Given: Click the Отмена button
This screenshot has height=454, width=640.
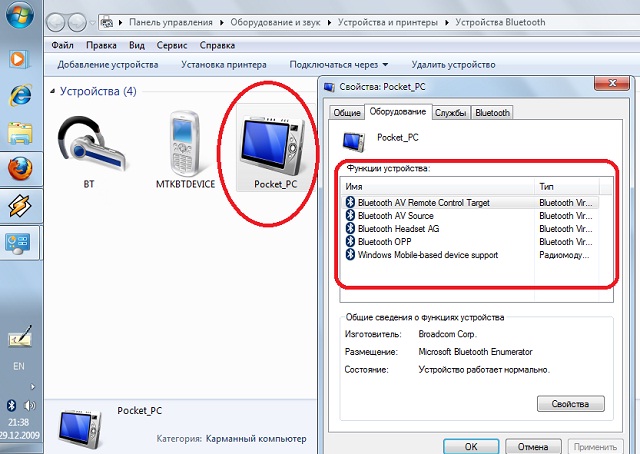Looking at the screenshot, I should pyautogui.click(x=533, y=446).
